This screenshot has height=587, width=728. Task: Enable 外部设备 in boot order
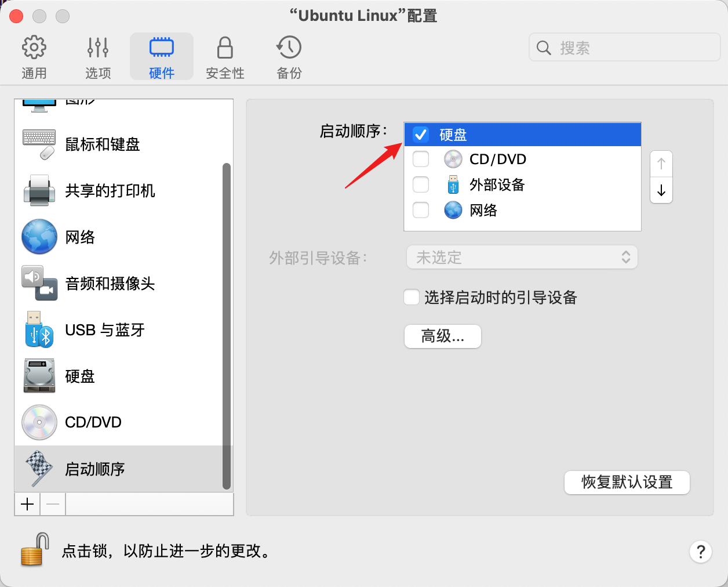click(x=421, y=185)
